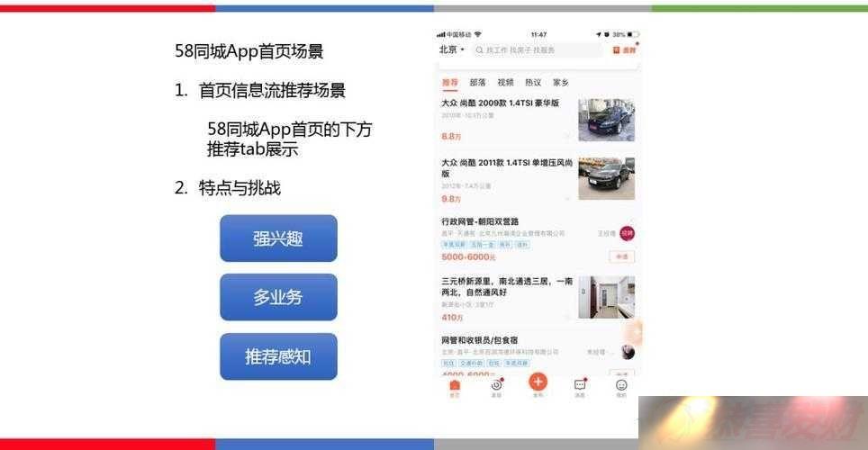Open the 三元桥新源里 apartment photo
The width and height of the screenshot is (868, 450).
click(x=607, y=298)
